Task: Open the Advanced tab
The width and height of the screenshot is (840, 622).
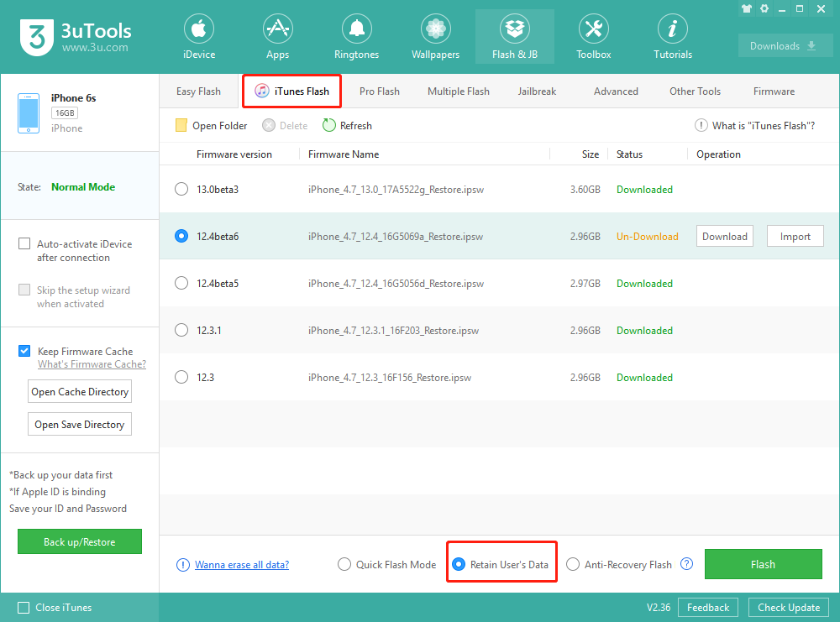Action: click(x=616, y=91)
